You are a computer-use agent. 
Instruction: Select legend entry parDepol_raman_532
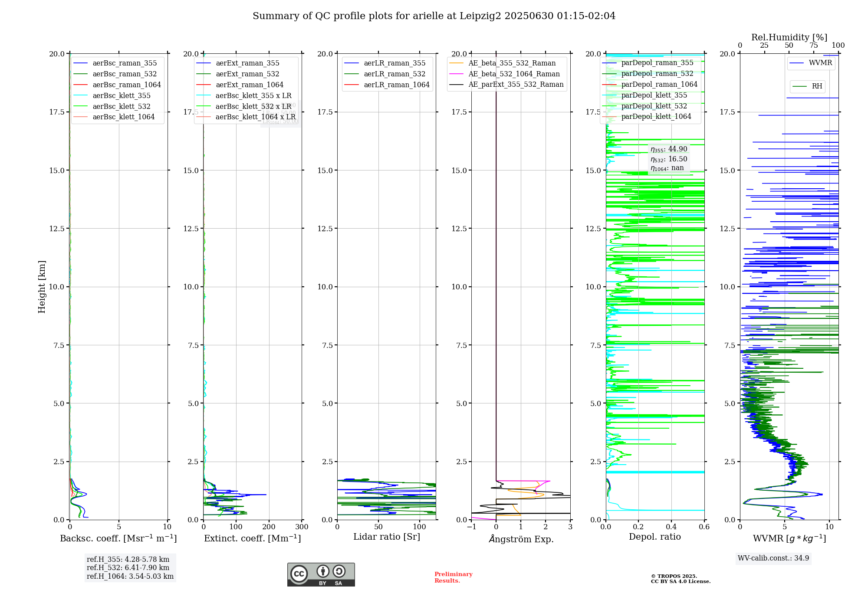[648, 74]
